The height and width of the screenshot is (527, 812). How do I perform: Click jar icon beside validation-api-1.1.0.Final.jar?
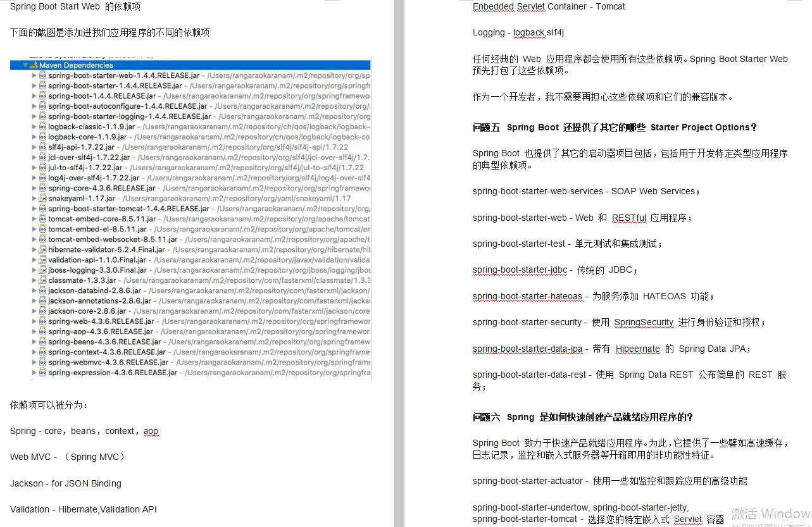[x=43, y=259]
